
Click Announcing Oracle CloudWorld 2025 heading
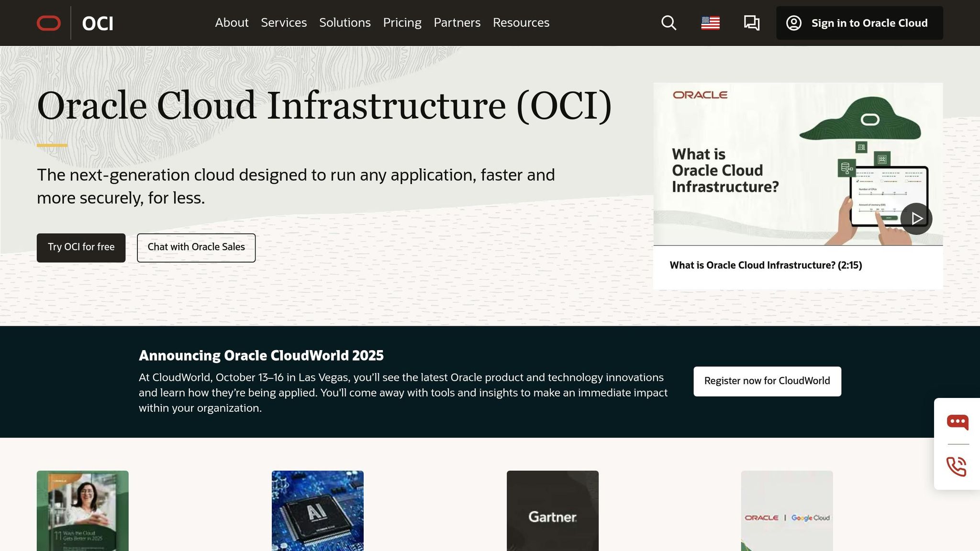coord(261,355)
